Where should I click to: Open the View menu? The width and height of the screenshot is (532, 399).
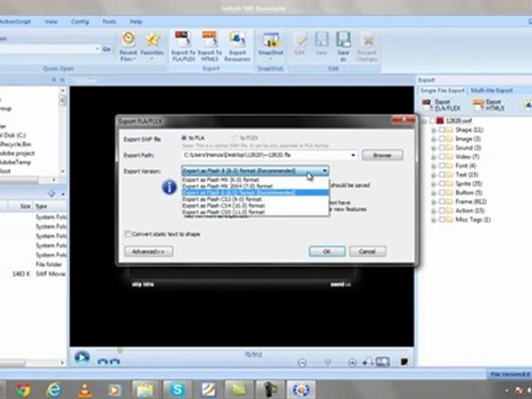(x=51, y=22)
